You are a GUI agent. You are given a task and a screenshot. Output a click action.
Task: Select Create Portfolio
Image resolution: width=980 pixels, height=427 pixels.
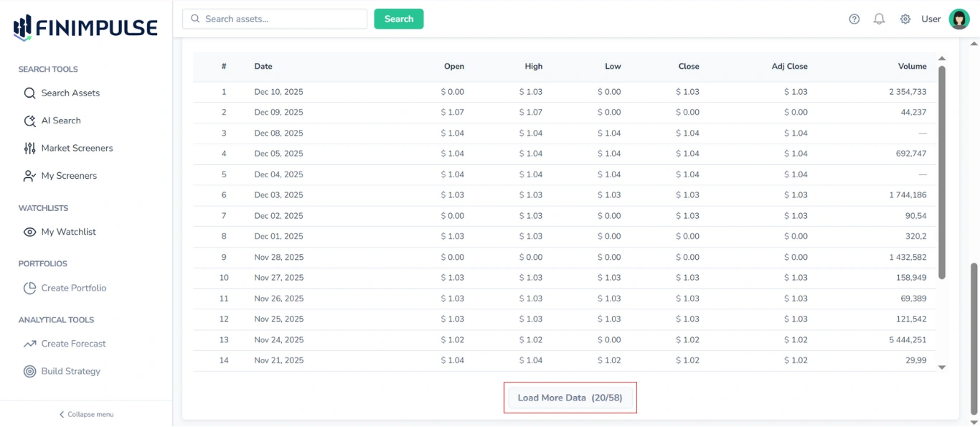[73, 287]
